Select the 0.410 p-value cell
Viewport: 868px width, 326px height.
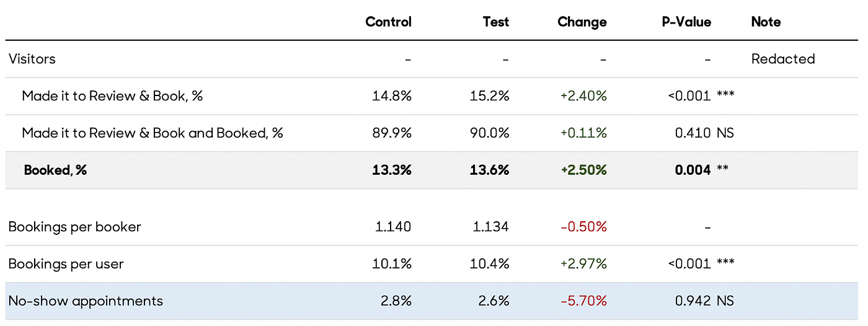pos(693,133)
